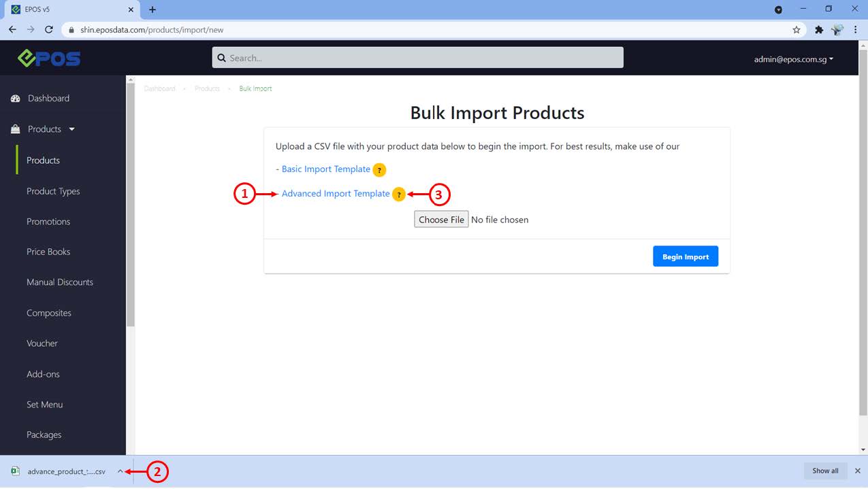Viewport: 868px width, 489px height.
Task: Open Manual Discounts in sidebar
Action: click(x=60, y=282)
